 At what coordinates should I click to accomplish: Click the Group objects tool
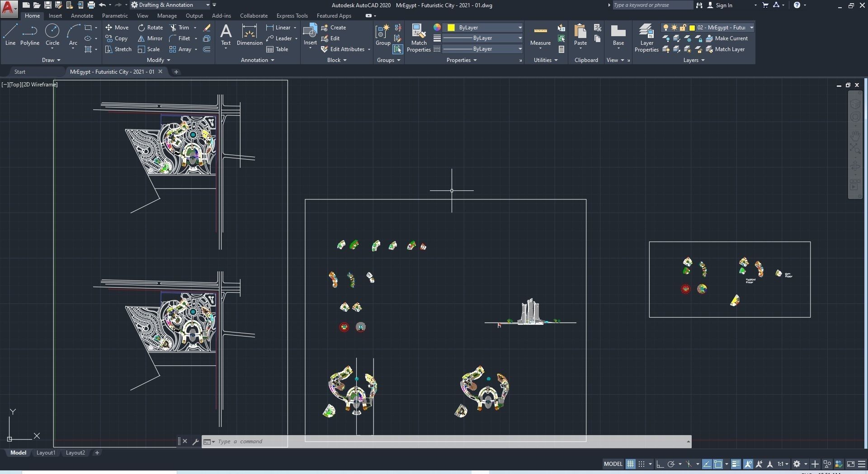383,35
